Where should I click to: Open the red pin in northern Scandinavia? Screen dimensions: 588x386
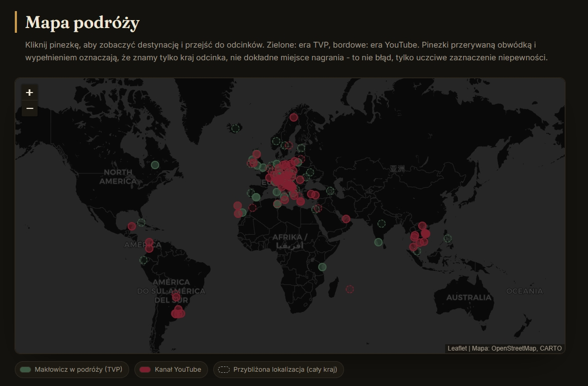[294, 117]
